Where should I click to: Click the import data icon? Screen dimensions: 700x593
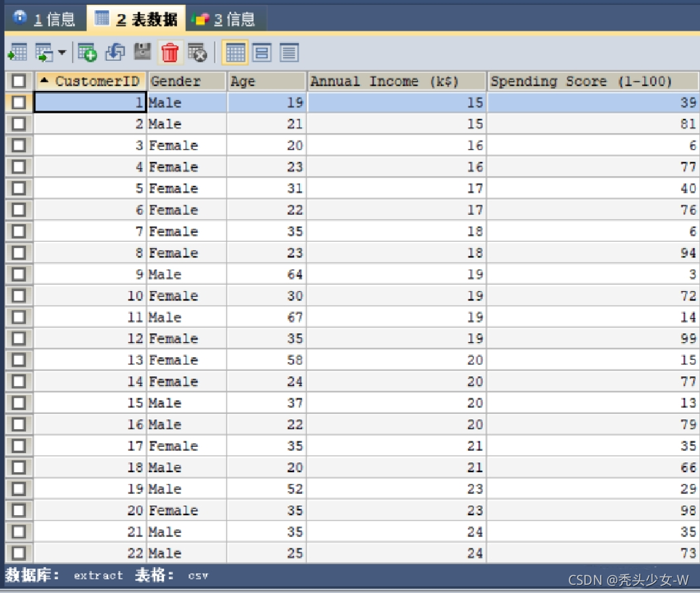44,53
